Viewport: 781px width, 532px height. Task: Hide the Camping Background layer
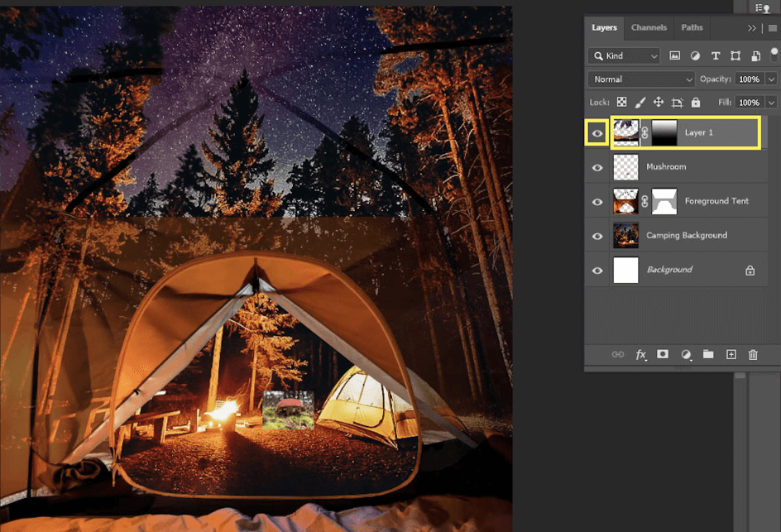[597, 236]
